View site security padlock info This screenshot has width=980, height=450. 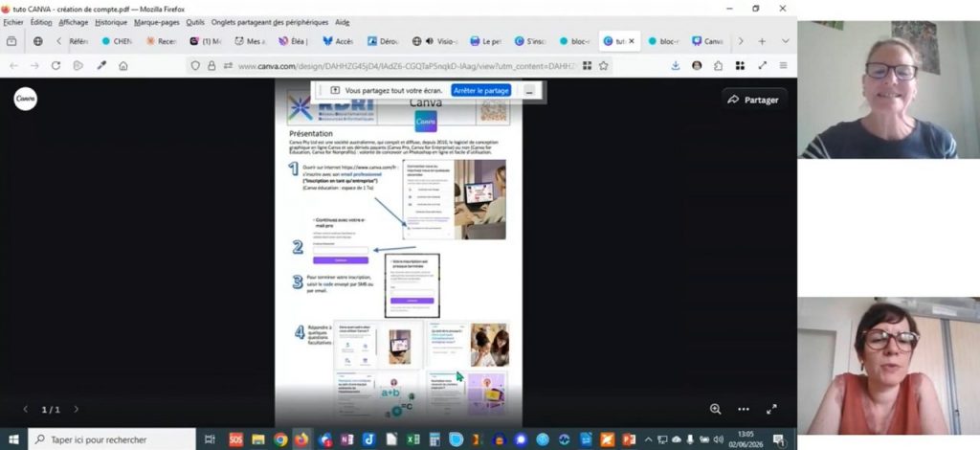(x=212, y=66)
